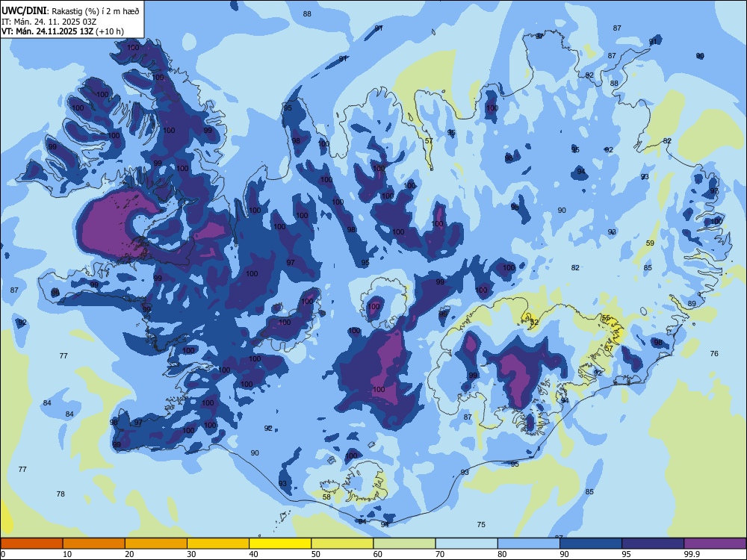The height and width of the screenshot is (560, 747).
Task: Select the medium blue 90–95 legend swatch
Action: [591, 544]
